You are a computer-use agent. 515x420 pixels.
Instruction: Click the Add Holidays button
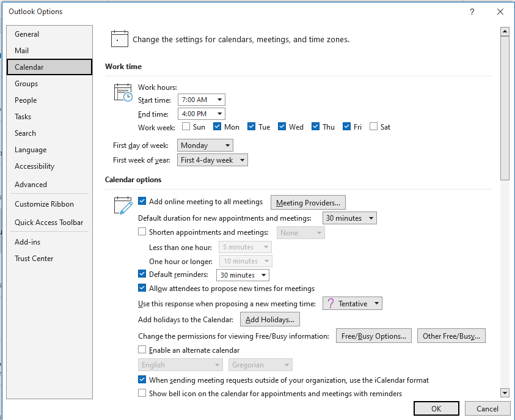pos(269,319)
